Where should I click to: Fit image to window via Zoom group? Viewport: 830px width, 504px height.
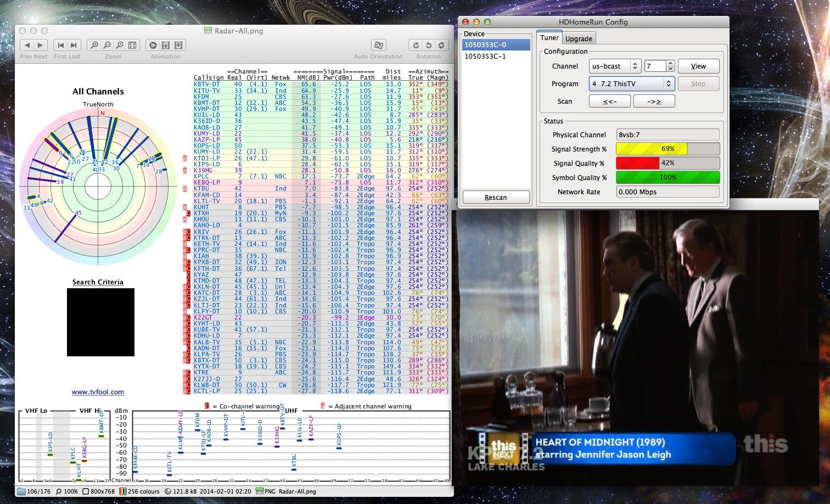click(x=132, y=45)
